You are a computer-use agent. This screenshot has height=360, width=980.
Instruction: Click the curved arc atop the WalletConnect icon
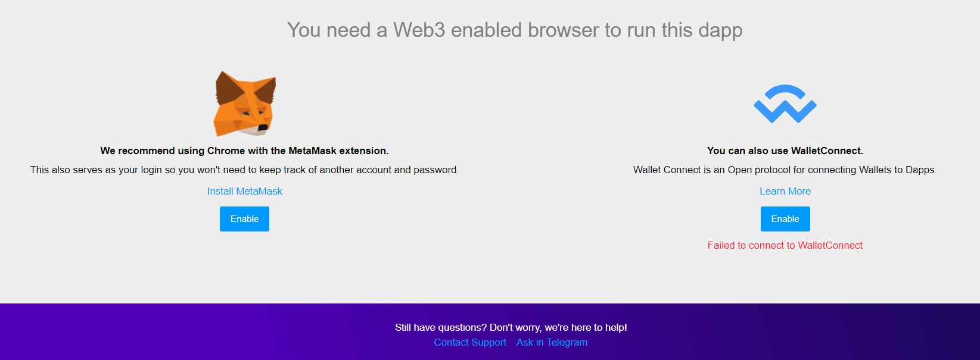click(785, 92)
